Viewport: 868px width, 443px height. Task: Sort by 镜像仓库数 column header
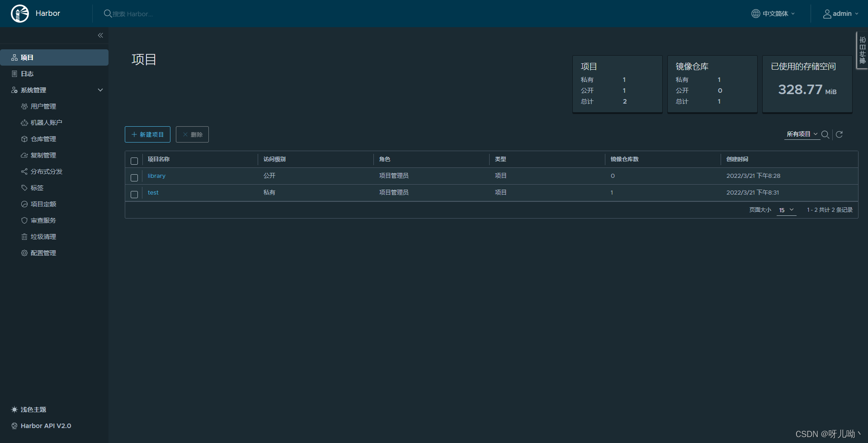624,159
